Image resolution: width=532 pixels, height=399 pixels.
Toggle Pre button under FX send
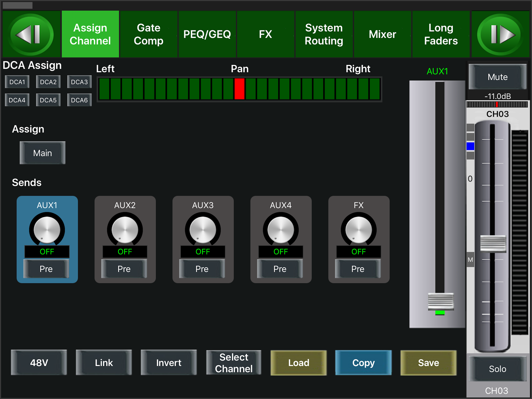pyautogui.click(x=358, y=269)
